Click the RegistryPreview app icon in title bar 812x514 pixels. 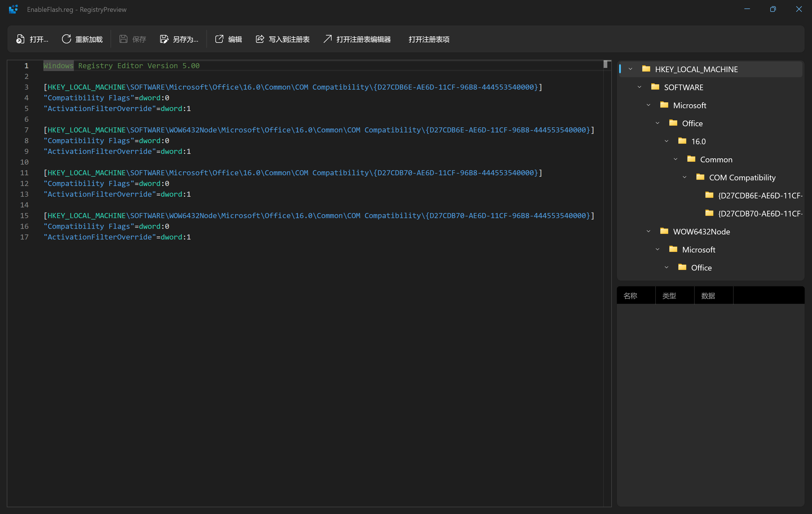(14, 9)
